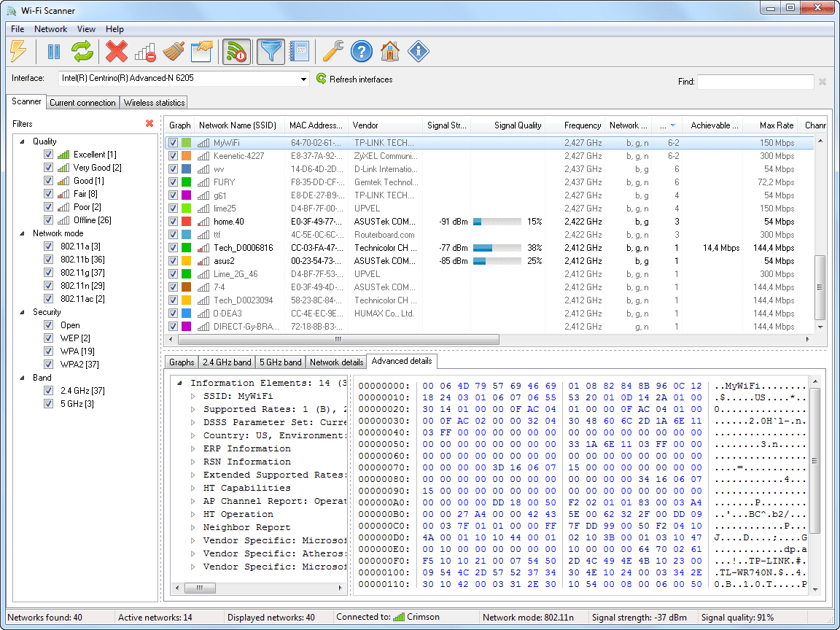840x630 pixels.
Task: Click Refresh interfaces button
Action: (354, 79)
